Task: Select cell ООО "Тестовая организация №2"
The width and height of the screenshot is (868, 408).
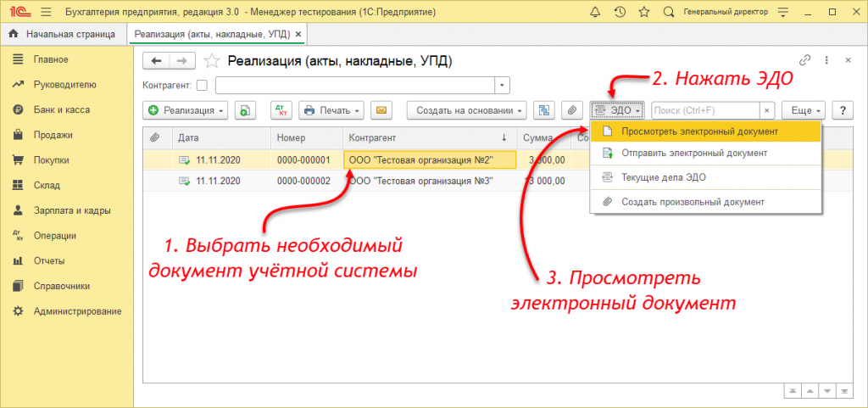Action: pyautogui.click(x=430, y=160)
